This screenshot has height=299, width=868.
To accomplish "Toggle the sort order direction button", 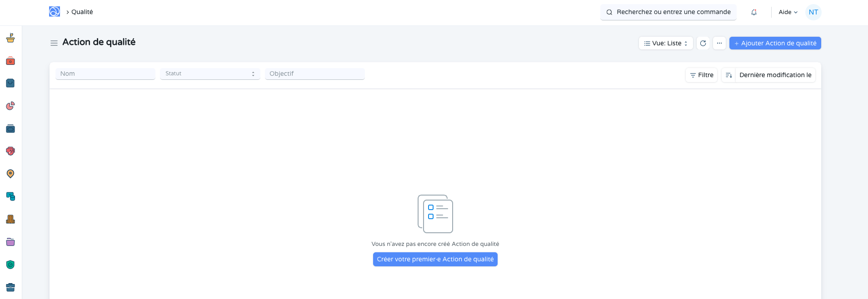I will point(728,75).
